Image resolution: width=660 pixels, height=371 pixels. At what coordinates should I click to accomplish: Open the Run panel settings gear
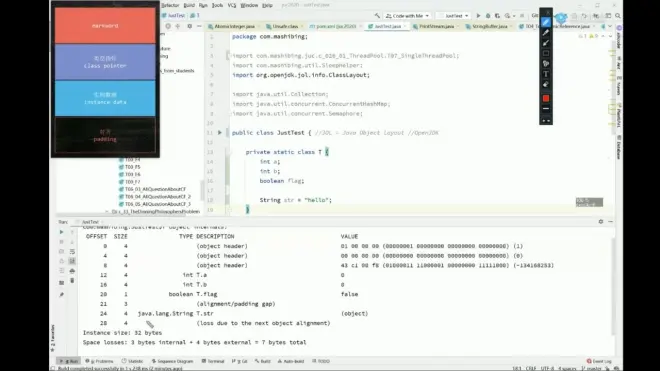coord(601,222)
